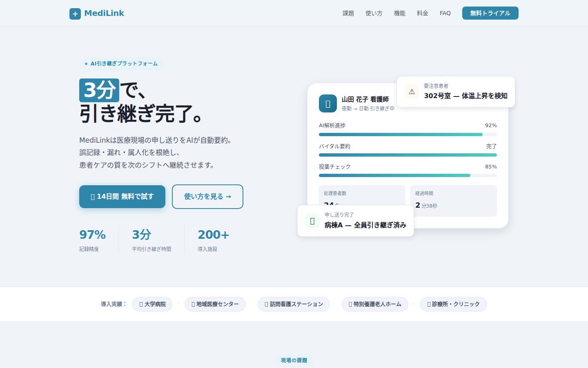Click the nurse profile avatar icon
The width and height of the screenshot is (588, 368).
[x=328, y=103]
